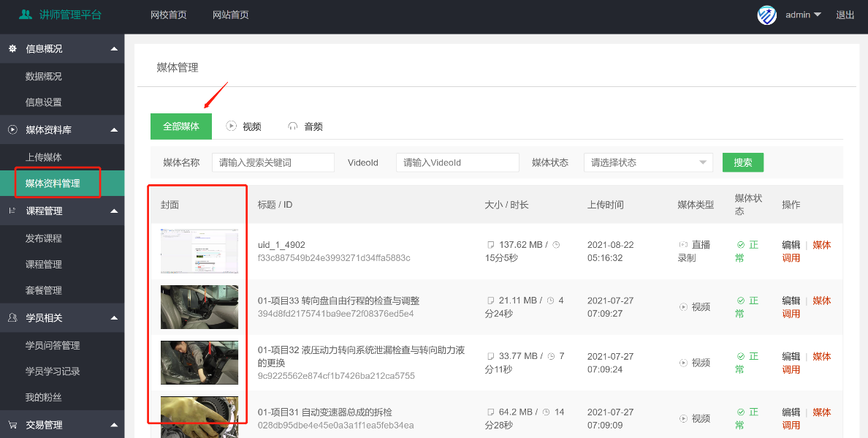Open 课程管理 submenu item
This screenshot has width=868, height=438.
click(x=44, y=265)
